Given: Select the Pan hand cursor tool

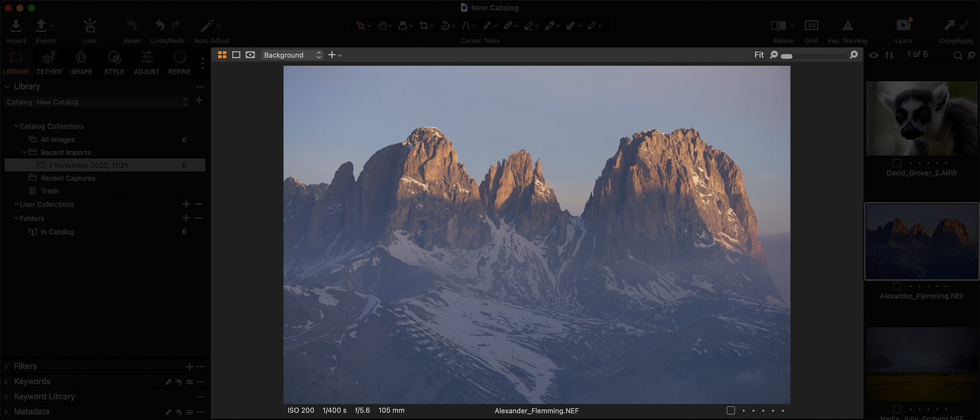Looking at the screenshot, I should [x=382, y=26].
